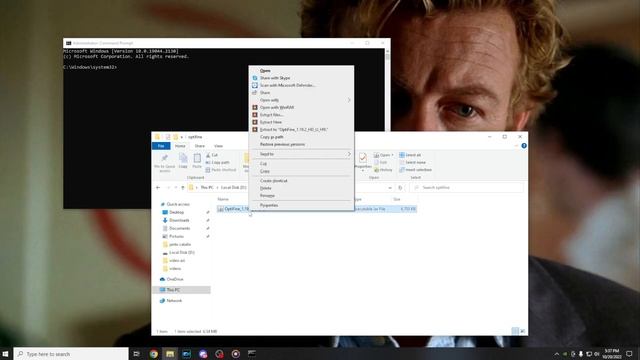This screenshot has height=360, width=640.
Task: Click the OptiFine jar file row
Action: click(316, 209)
